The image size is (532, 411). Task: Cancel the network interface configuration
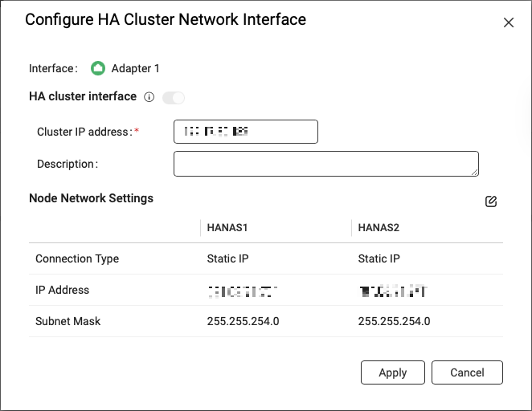click(x=467, y=372)
